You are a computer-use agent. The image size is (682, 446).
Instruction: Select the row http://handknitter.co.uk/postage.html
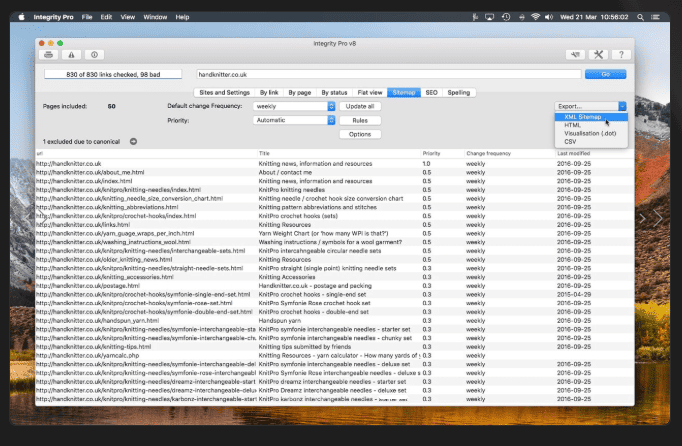coord(334,286)
